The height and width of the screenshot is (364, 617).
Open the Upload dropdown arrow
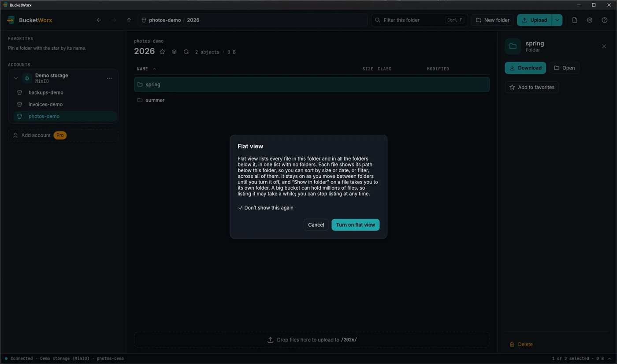(557, 20)
